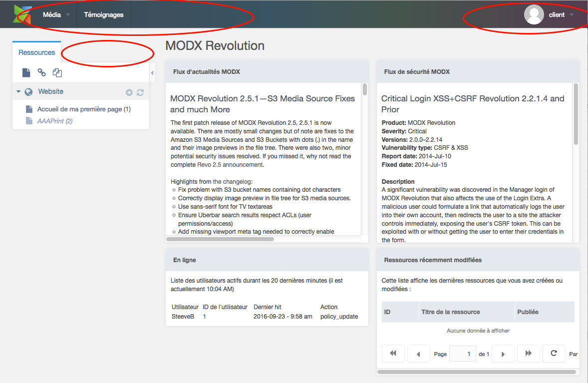Click the Website globe icon

28,92
